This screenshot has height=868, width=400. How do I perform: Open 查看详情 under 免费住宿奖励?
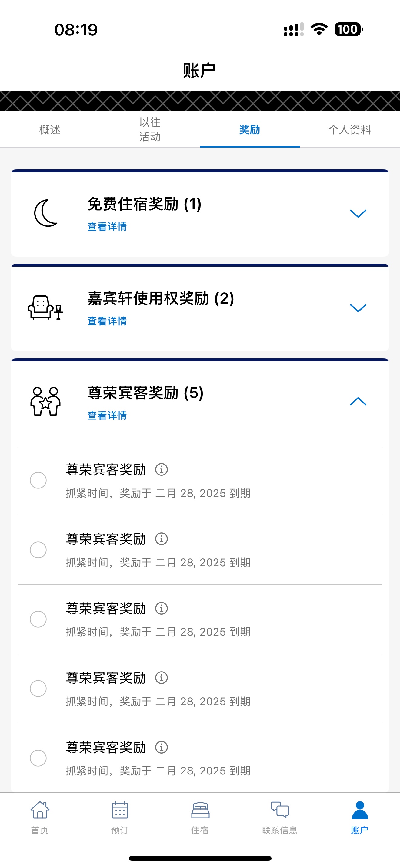107,226
